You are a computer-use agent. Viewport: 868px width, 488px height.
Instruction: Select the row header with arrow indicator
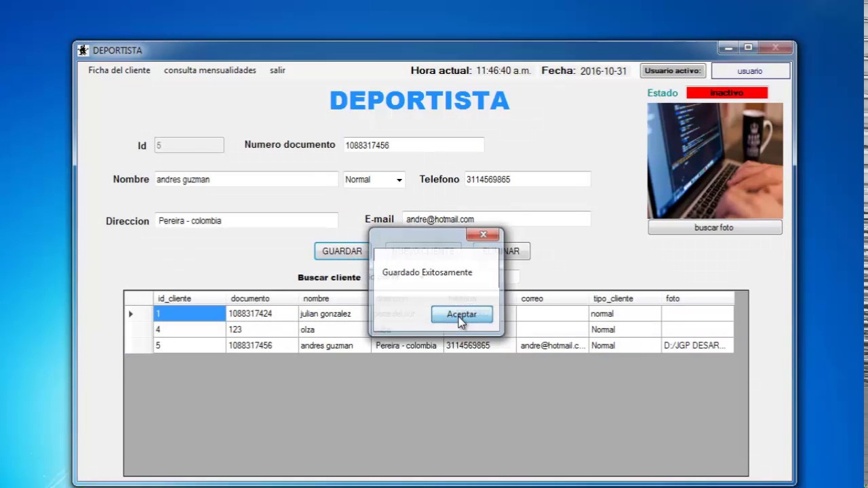[x=139, y=314]
